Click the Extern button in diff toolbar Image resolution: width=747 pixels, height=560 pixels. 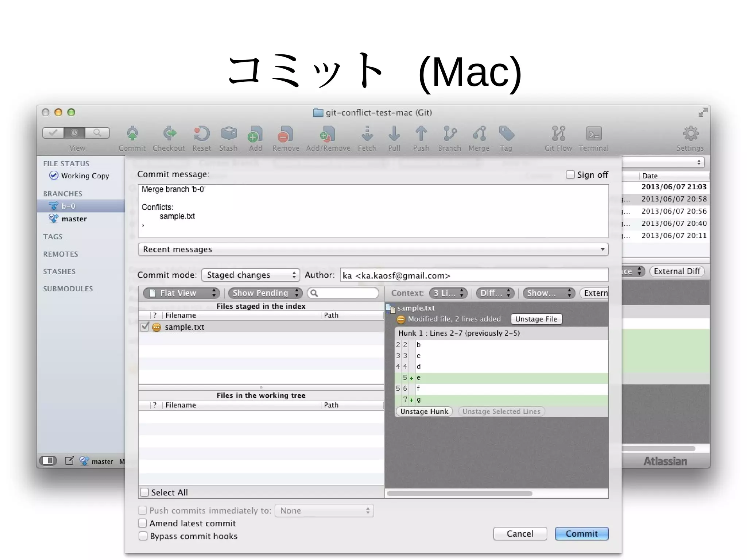point(595,293)
